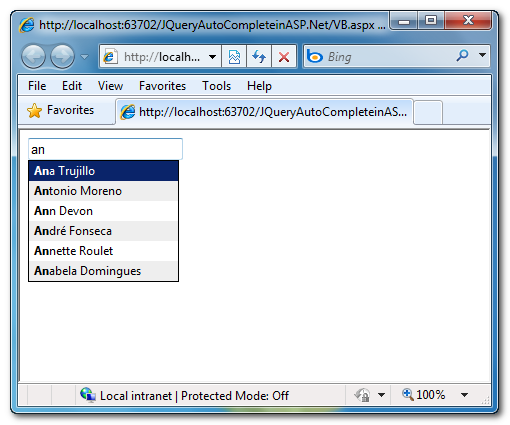Open the recent pages dropdown arrow
The width and height of the screenshot is (510, 425).
[85, 57]
